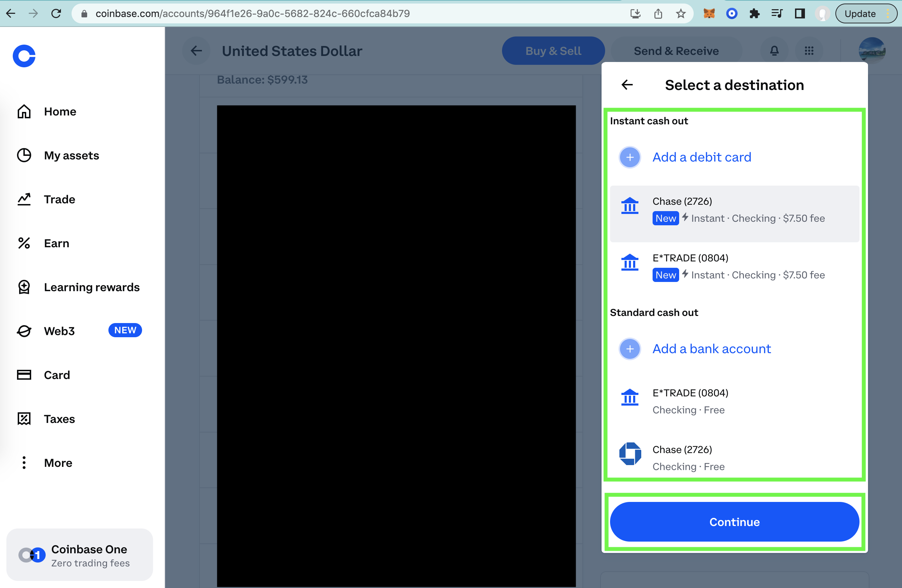Screen dimensions: 902x588
Task: Click the blue circular extension icon
Action: 732,14
